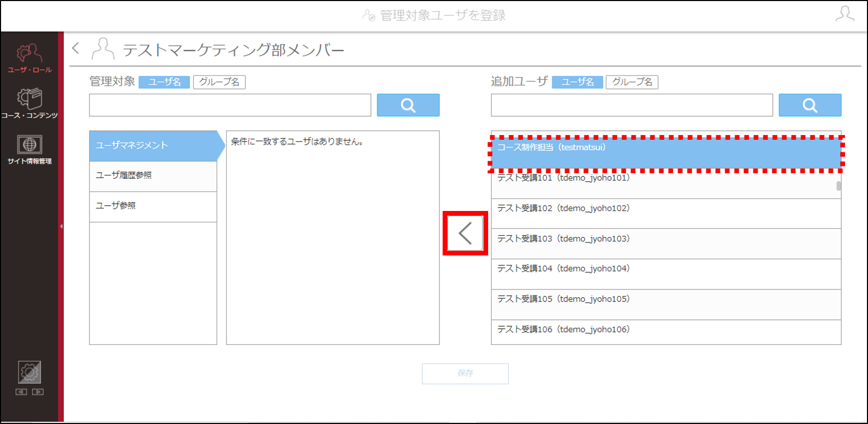Screen dimensions: 868x424
Task: Select テスト受講103 (tdemo_jyoho103) row
Action: coord(666,244)
